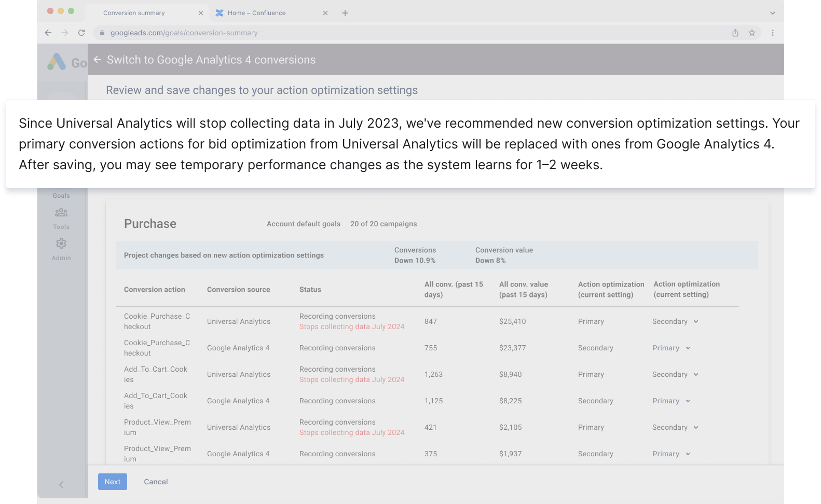
Task: Close the Home – Confluence tab
Action: (325, 13)
